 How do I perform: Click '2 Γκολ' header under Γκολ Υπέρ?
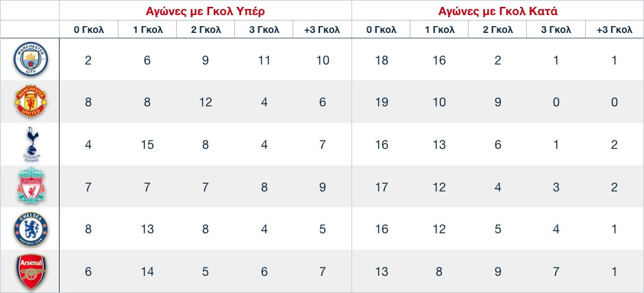point(205,30)
